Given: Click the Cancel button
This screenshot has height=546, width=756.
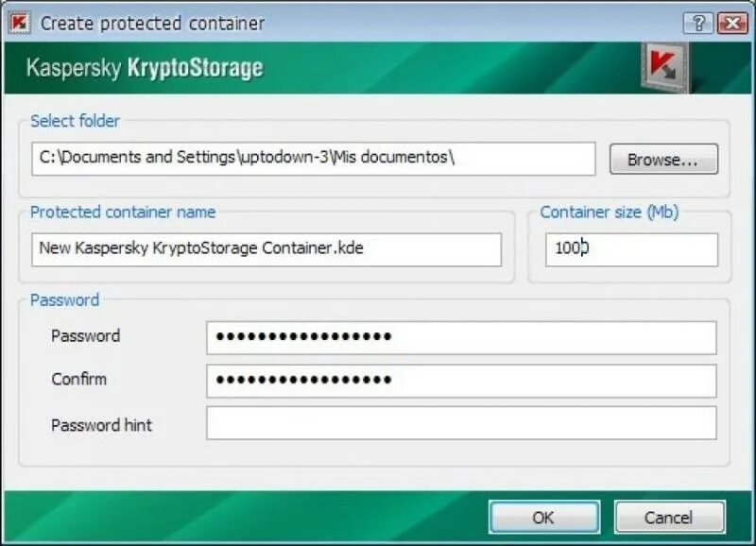Looking at the screenshot, I should [x=669, y=517].
